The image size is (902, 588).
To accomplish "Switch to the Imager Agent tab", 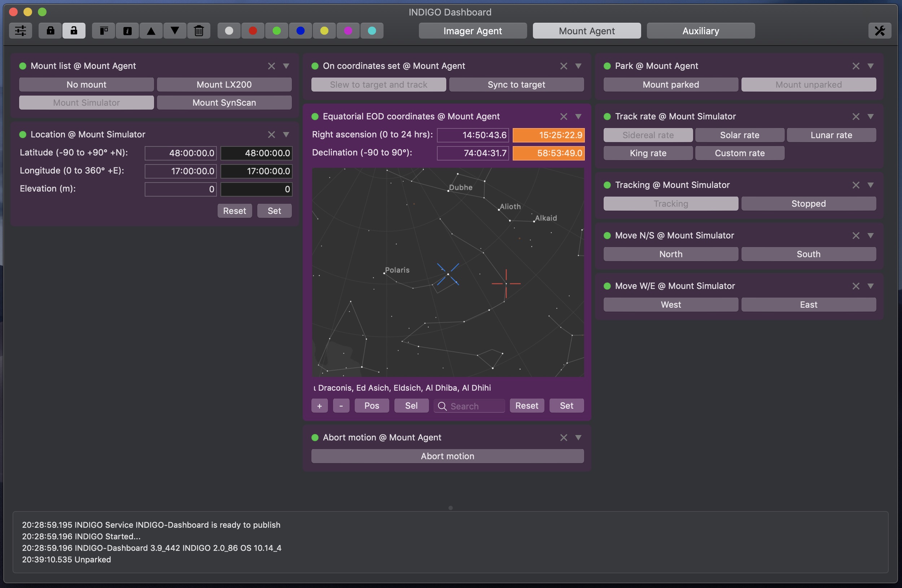I will pos(473,31).
